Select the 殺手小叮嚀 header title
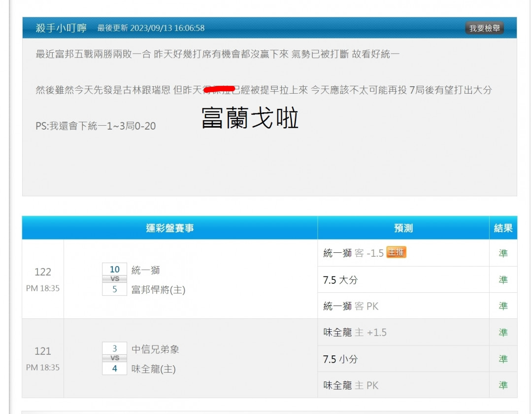532x414 pixels. (x=61, y=28)
